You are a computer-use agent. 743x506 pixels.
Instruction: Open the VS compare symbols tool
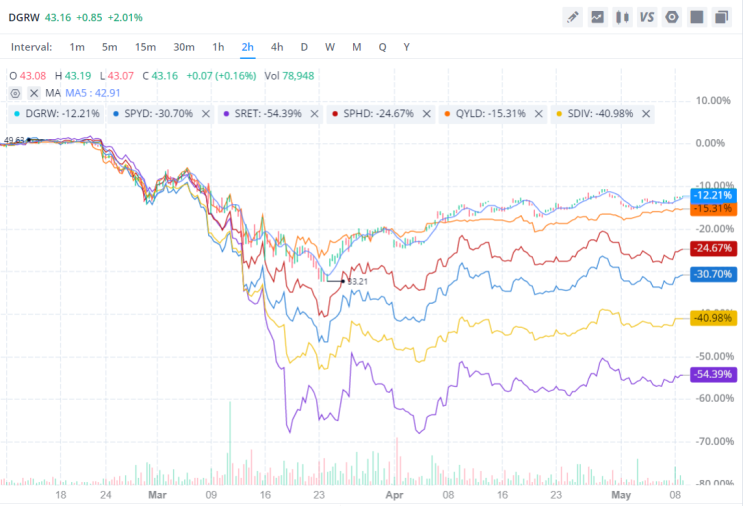647,18
